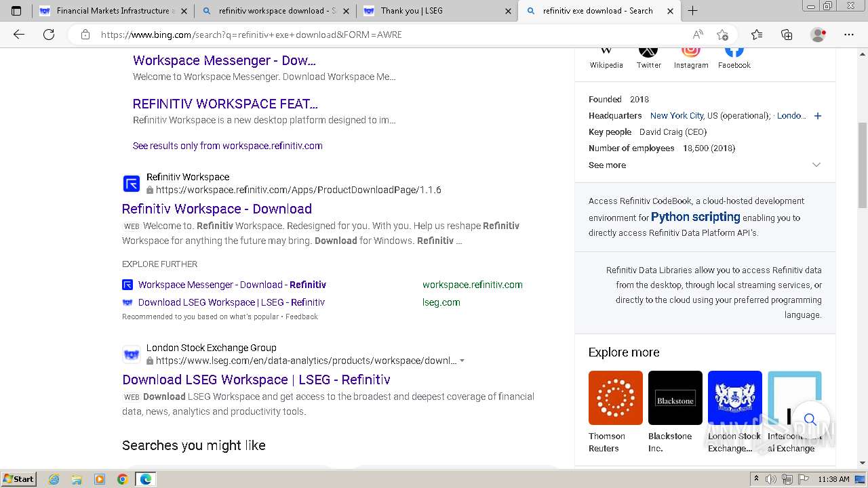
Task: Go back to previous page
Action: point(19,35)
